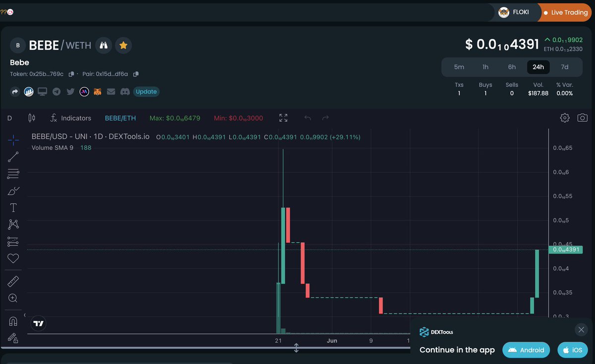Click the Vol. $187.88 stat
The width and height of the screenshot is (595, 364).
(538, 89)
